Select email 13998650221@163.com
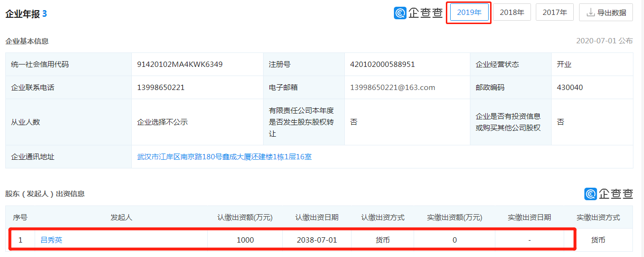 tap(392, 87)
